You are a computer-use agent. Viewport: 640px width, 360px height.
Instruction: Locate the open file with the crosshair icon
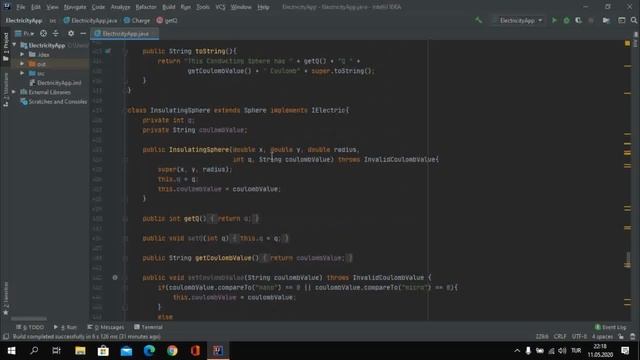pyautogui.click(x=43, y=33)
